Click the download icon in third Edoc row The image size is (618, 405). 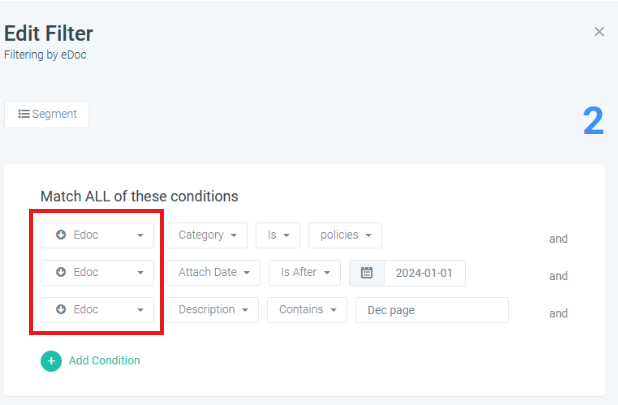pyautogui.click(x=61, y=309)
